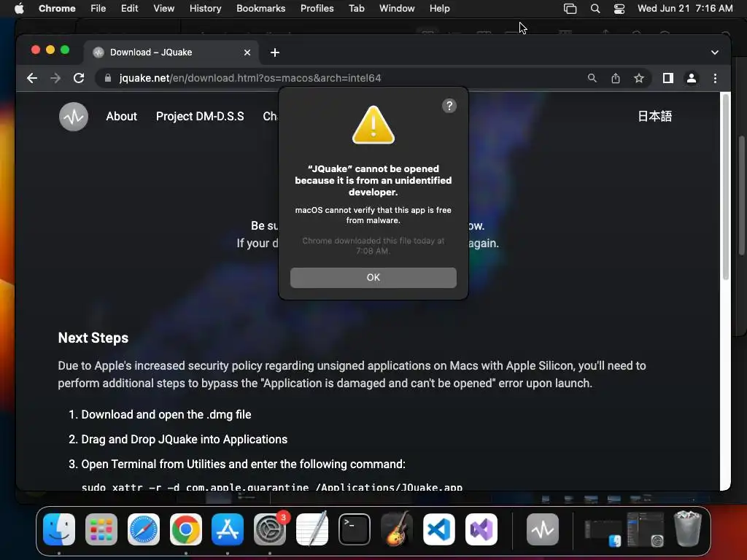This screenshot has height=560, width=747.
Task: Toggle Chrome side panel
Action: click(x=668, y=78)
